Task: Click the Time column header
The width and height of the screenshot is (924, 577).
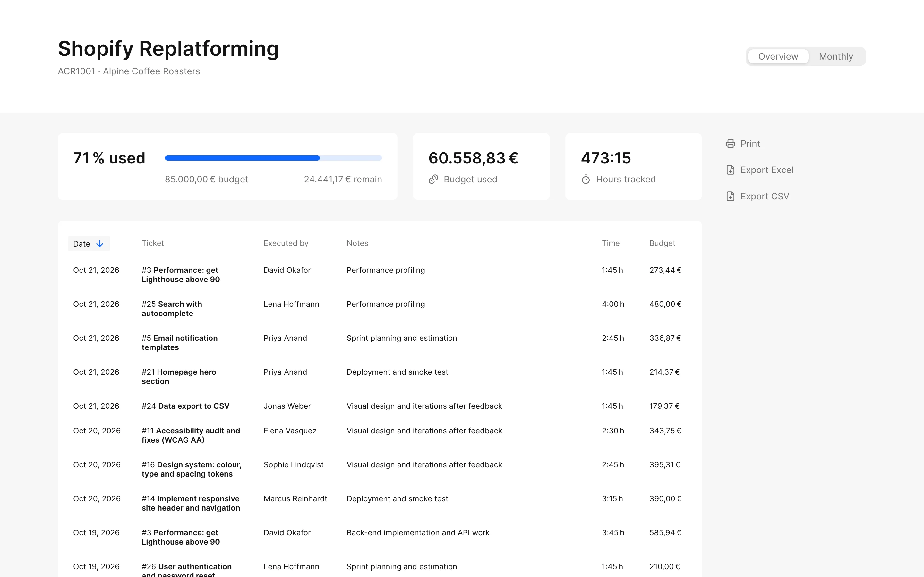Action: pyautogui.click(x=611, y=243)
